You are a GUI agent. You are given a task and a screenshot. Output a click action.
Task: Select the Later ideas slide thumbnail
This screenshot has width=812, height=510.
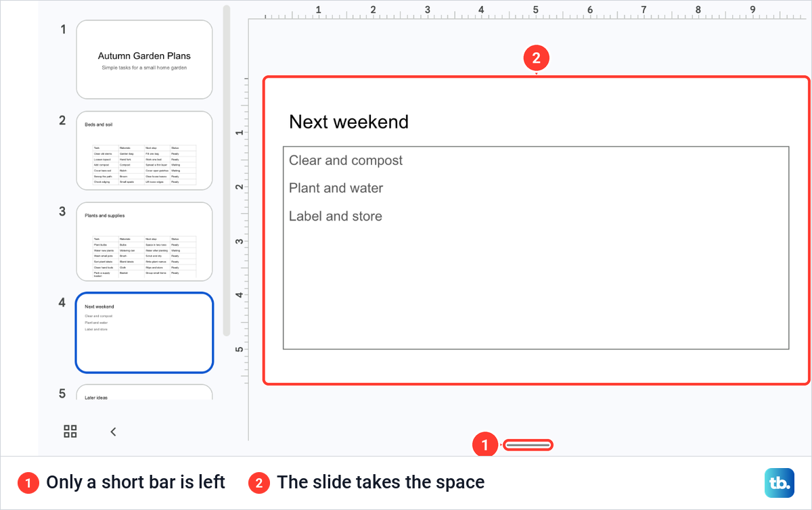click(144, 392)
